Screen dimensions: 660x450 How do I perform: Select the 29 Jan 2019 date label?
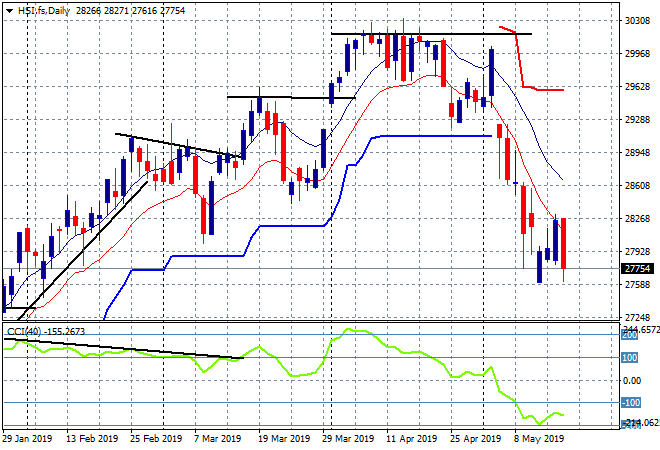point(27,439)
